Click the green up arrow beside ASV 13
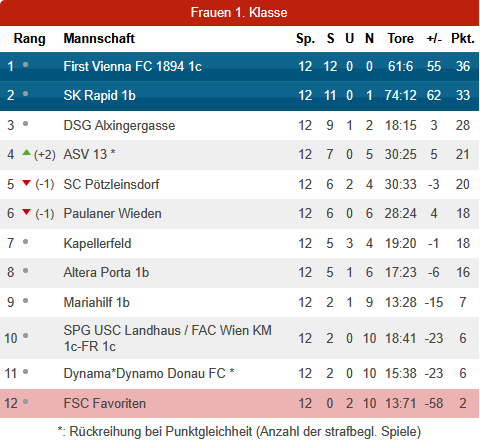 (x=26, y=153)
